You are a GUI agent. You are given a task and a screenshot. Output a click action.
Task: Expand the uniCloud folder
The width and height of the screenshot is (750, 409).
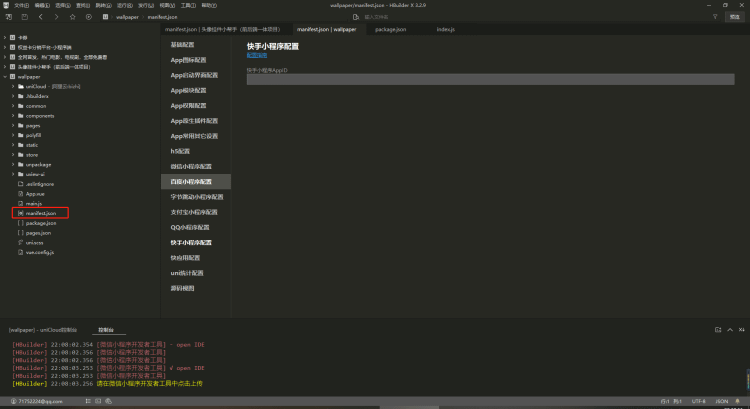(x=13, y=87)
